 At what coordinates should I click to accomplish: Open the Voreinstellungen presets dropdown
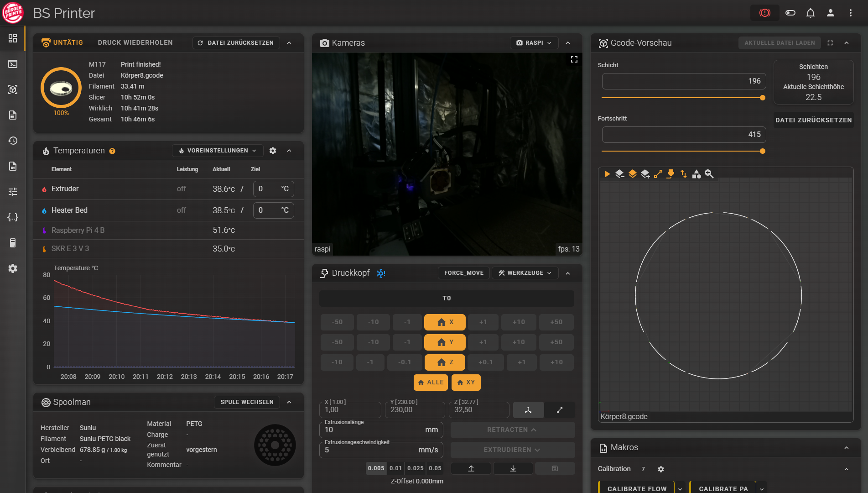(x=217, y=151)
